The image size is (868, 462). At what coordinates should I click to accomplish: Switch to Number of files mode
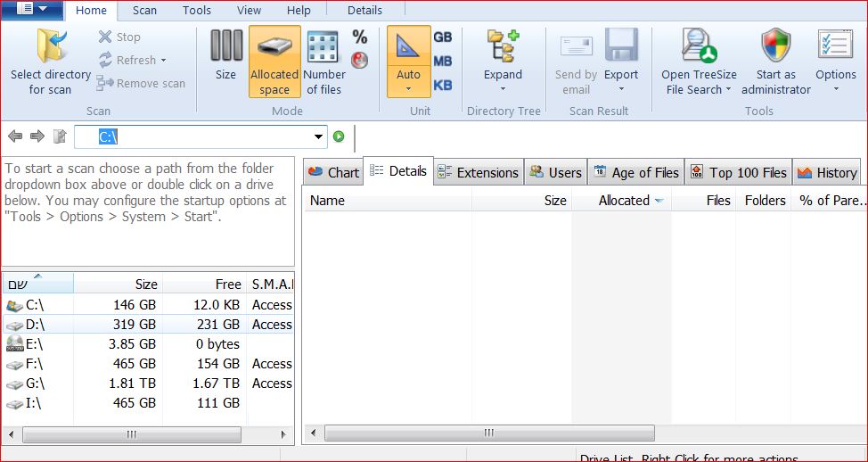(x=323, y=62)
